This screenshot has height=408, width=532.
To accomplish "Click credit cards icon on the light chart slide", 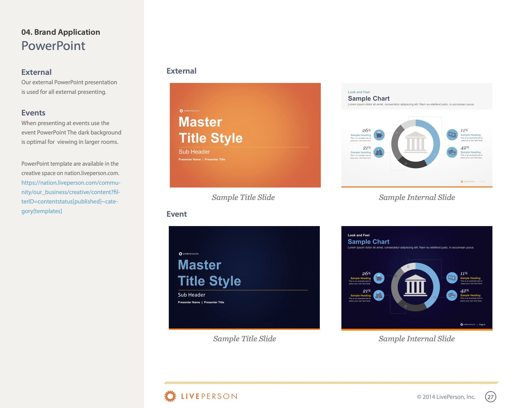I will click(452, 152).
